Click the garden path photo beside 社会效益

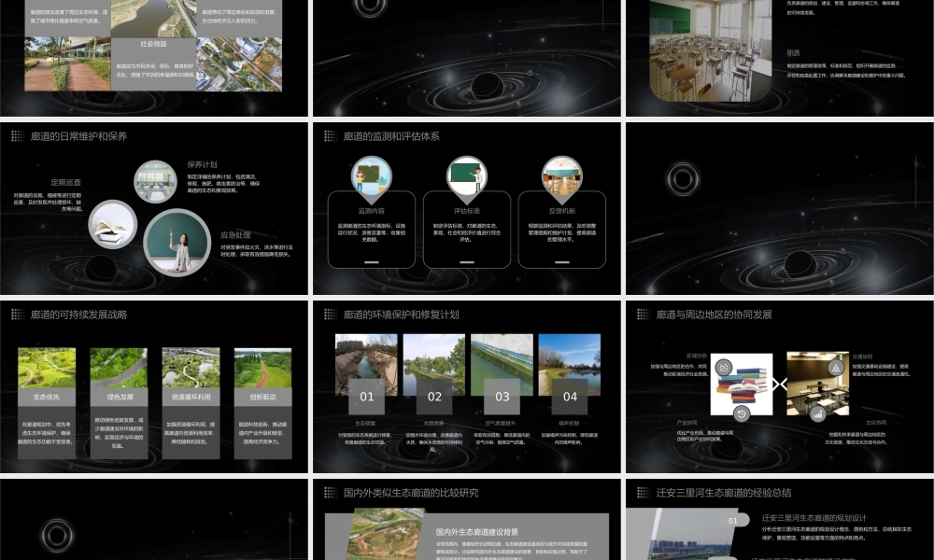pyautogui.click(x=67, y=64)
